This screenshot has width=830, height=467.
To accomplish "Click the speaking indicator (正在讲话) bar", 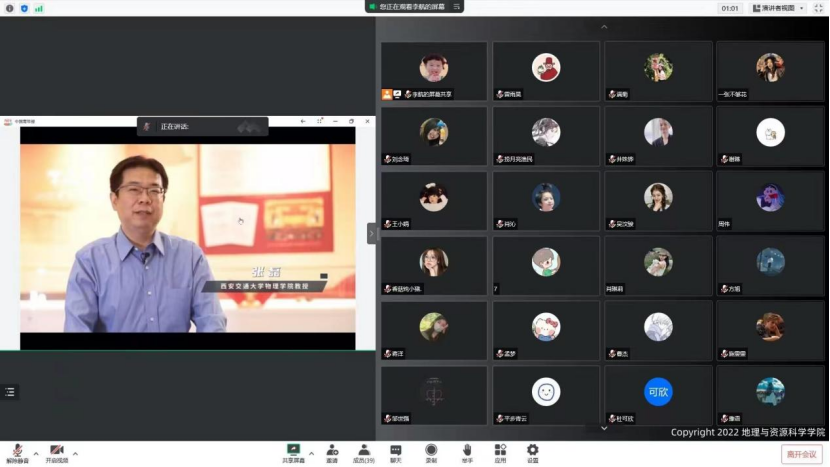I will click(203, 127).
